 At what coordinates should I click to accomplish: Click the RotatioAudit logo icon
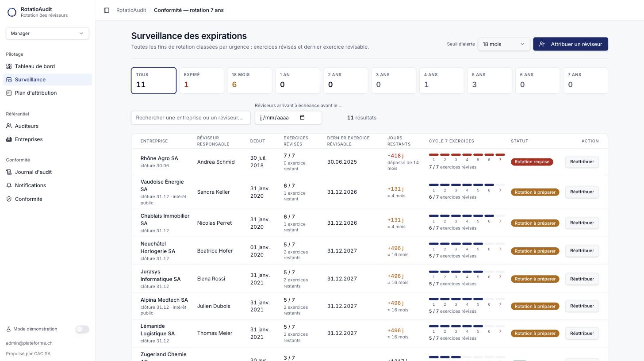12,12
